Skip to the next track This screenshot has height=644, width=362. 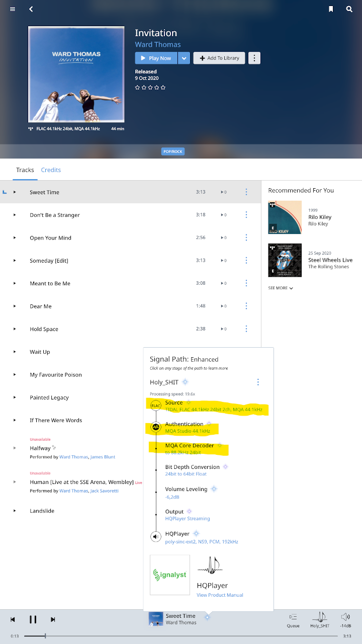[53, 619]
